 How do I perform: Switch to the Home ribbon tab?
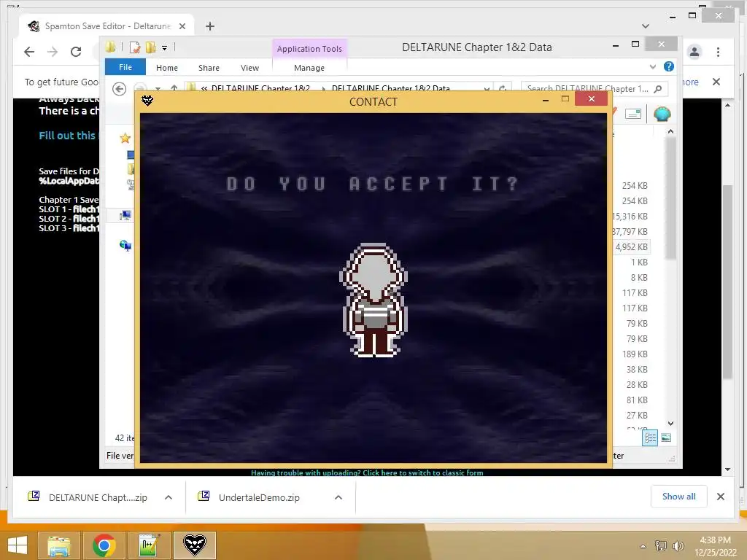pyautogui.click(x=167, y=68)
